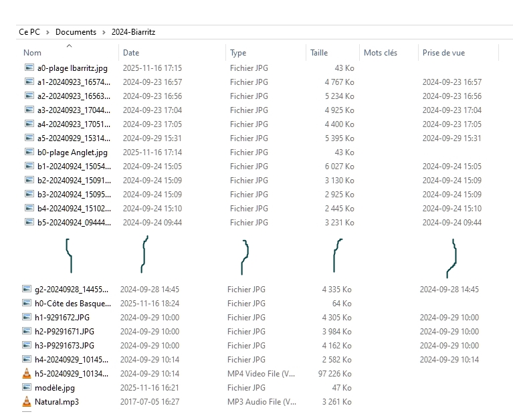Sort files by Taille column header
Viewport: 513px width, 420px height.
click(319, 53)
